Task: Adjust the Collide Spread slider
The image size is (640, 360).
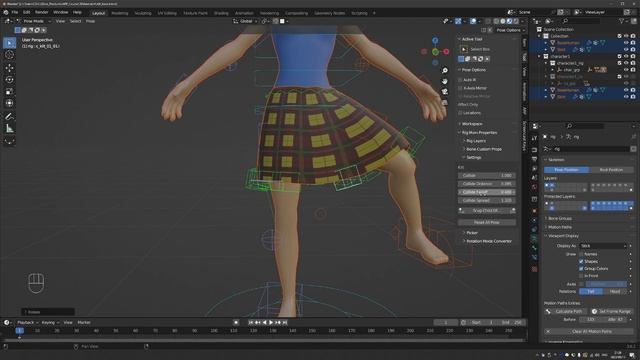Action: 487,201
